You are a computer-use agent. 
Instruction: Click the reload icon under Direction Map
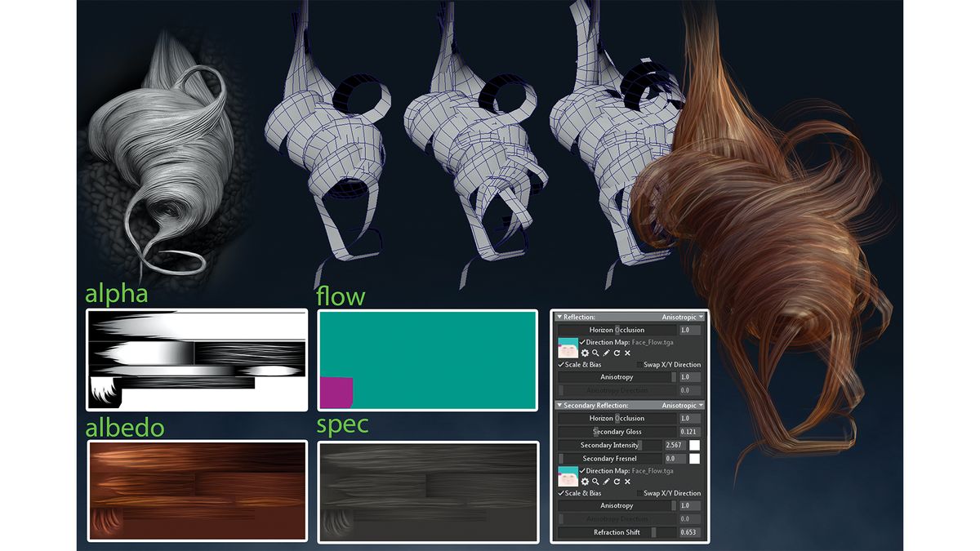pos(617,353)
